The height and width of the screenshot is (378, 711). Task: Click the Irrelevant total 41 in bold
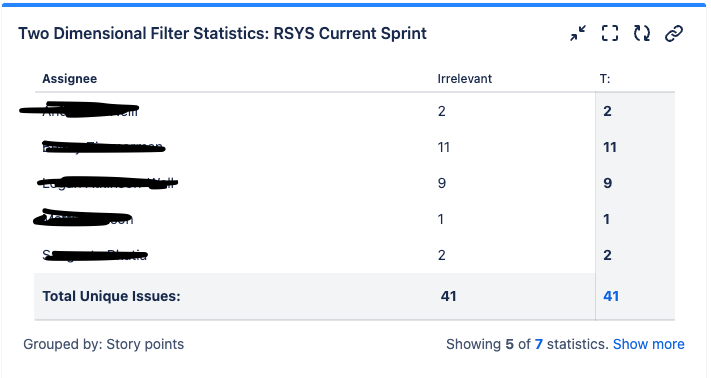[448, 296]
